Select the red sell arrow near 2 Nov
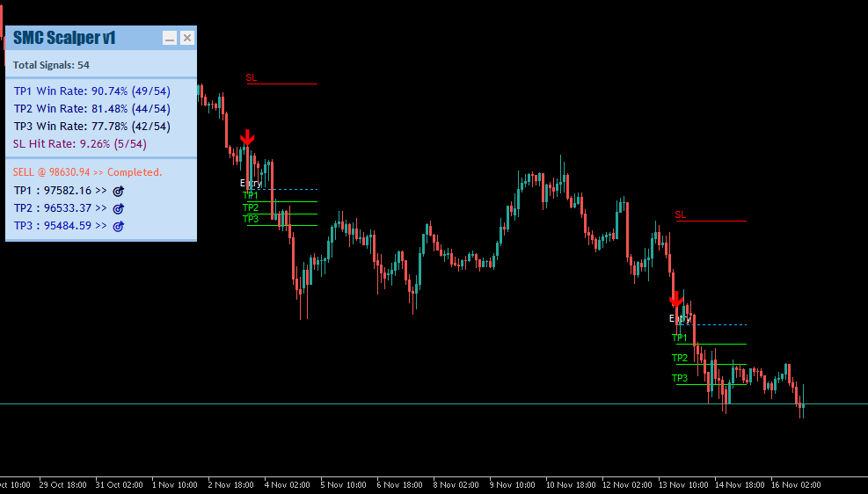This screenshot has width=868, height=494. pyautogui.click(x=247, y=138)
